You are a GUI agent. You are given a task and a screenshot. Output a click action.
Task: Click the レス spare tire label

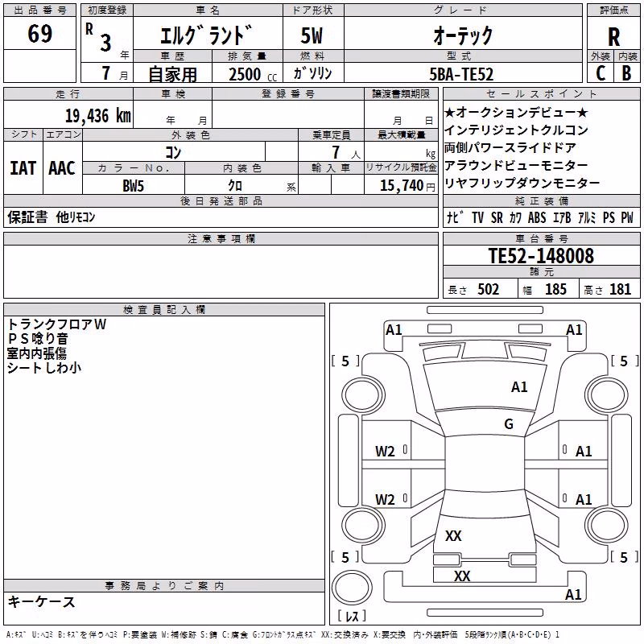[352, 615]
